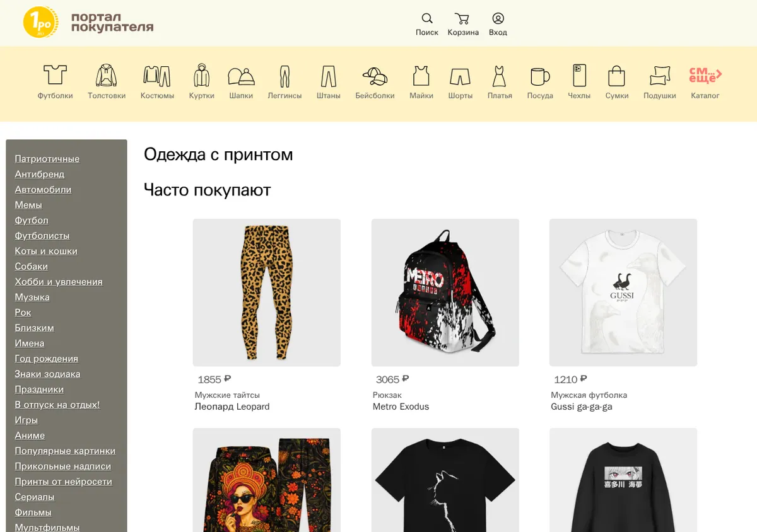Select the Толстовки hoodie category icon
The width and height of the screenshot is (757, 532).
(x=107, y=75)
